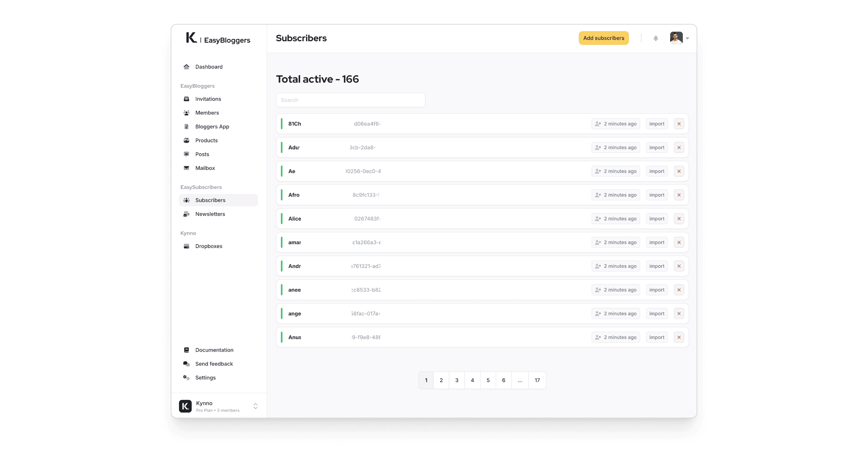Click the Add subscribers button
This screenshot has width=868, height=456.
click(603, 38)
